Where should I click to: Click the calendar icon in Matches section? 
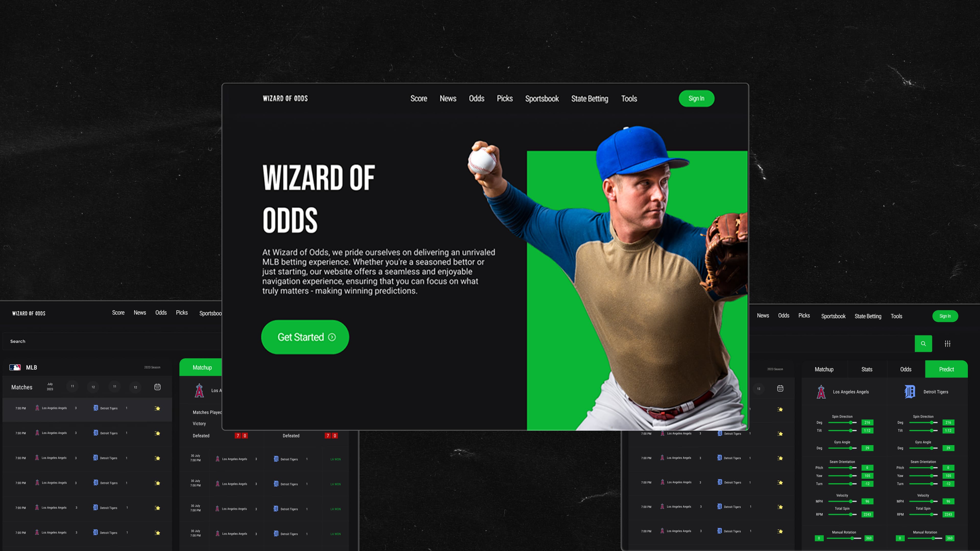click(157, 387)
